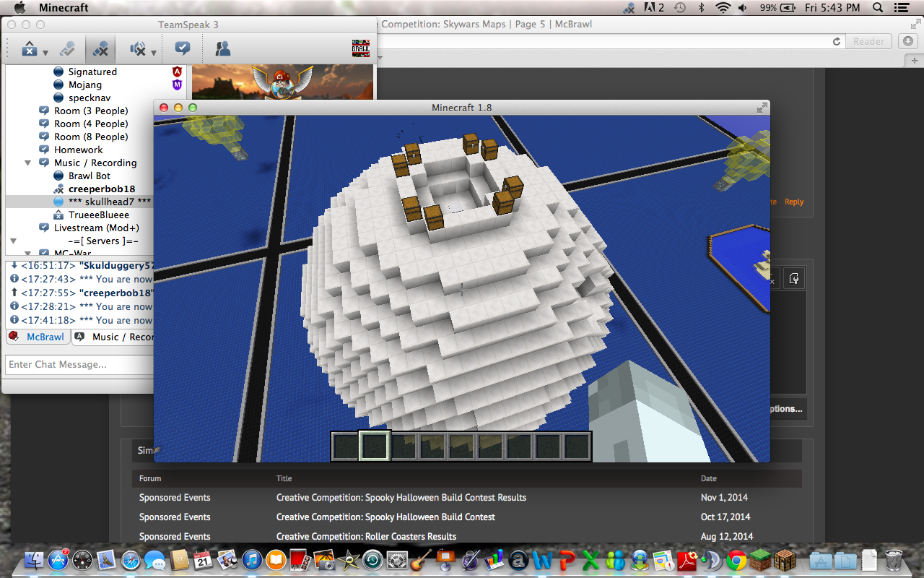Click the Enter Chat Message field

(x=79, y=364)
